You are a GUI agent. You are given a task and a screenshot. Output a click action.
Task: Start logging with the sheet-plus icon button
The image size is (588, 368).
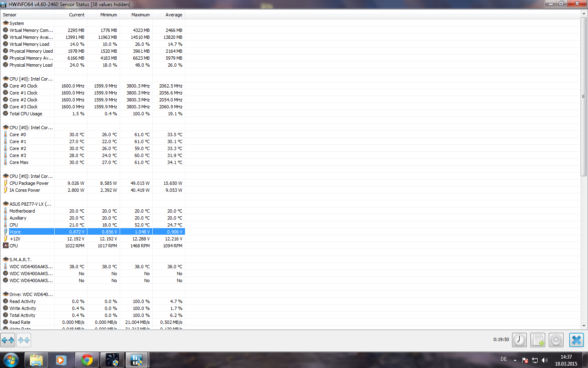point(538,340)
